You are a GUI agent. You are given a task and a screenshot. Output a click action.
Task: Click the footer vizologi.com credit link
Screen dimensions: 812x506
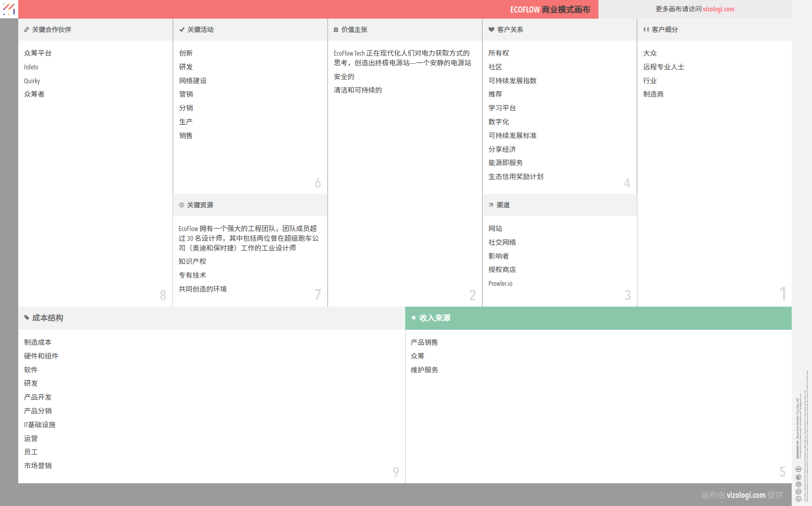746,495
